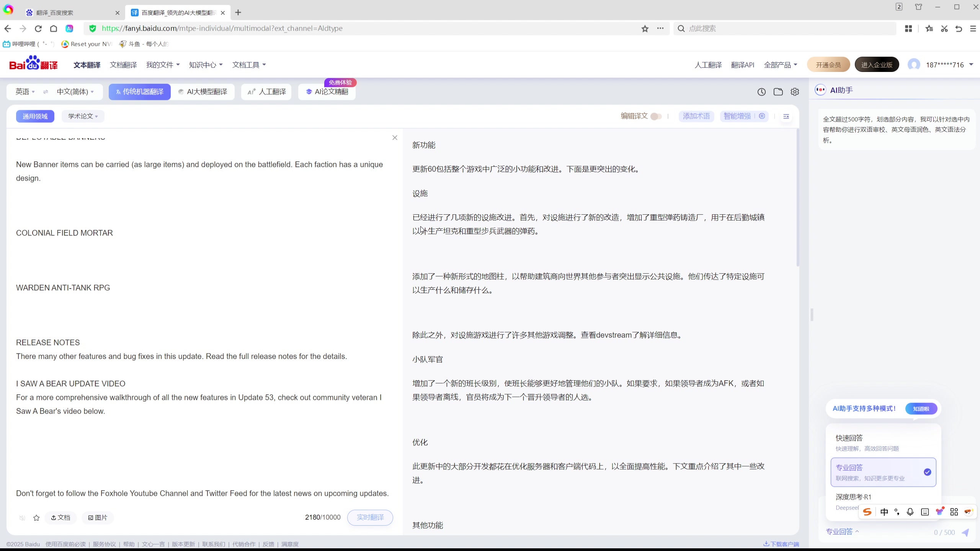The height and width of the screenshot is (551, 980).
Task: Expand 全部产品 dropdown
Action: pos(781,65)
